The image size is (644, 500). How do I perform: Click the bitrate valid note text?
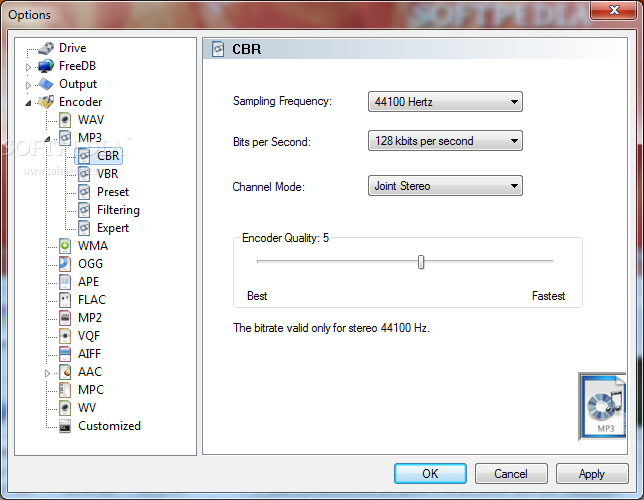pyautogui.click(x=331, y=328)
